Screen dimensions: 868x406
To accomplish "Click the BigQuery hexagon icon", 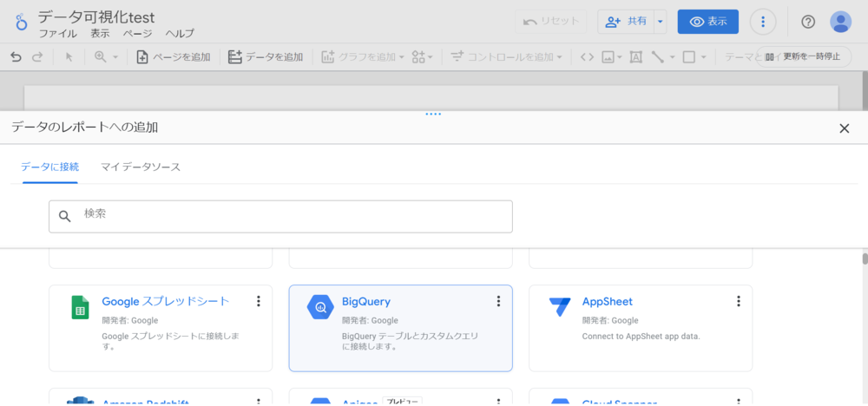I will click(320, 308).
